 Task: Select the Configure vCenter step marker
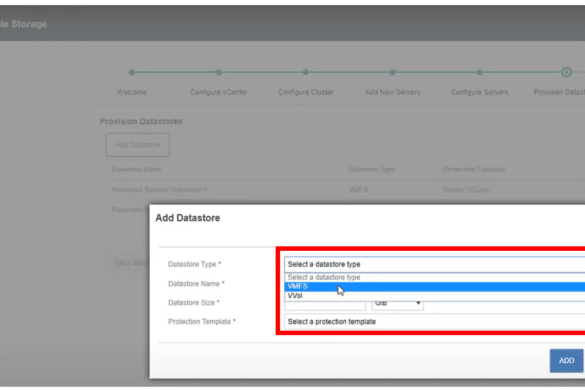pos(219,72)
